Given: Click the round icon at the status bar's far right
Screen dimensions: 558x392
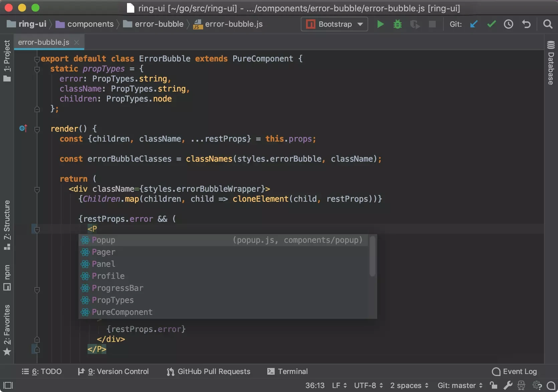Looking at the screenshot, I should coord(551,385).
